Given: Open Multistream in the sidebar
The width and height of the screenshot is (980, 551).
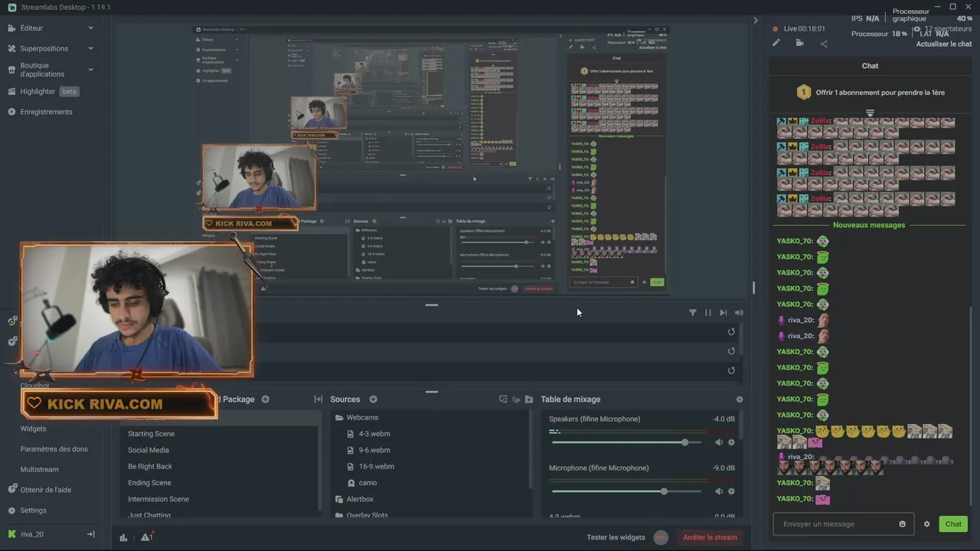Looking at the screenshot, I should click(x=39, y=469).
